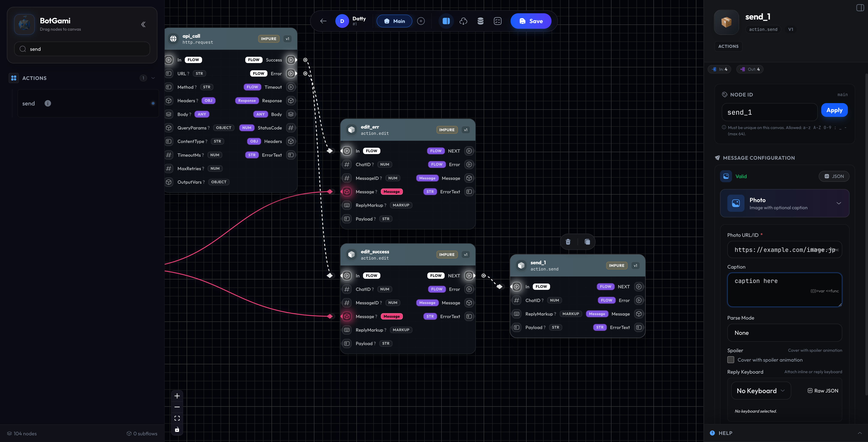Toggle the canvas lock icon

pos(177,429)
